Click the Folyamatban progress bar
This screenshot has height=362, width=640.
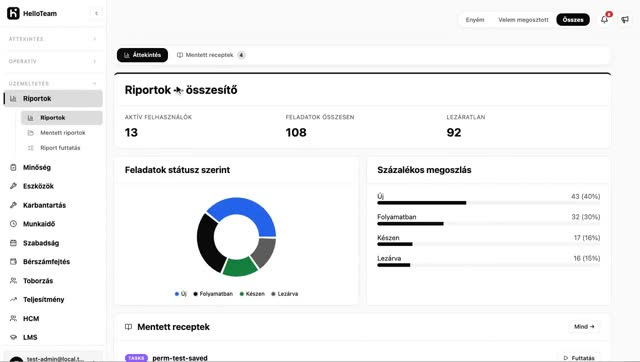point(489,224)
